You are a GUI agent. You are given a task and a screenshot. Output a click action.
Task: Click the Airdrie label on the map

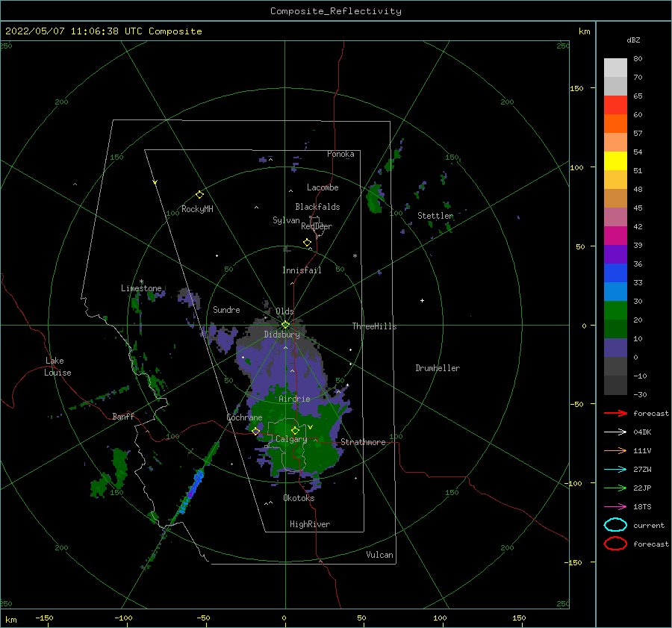[294, 399]
